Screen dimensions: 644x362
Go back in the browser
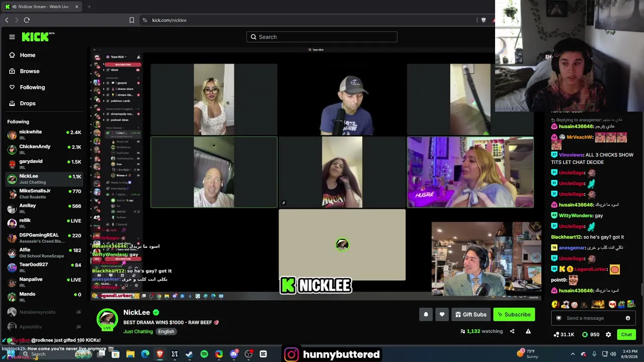click(x=7, y=20)
